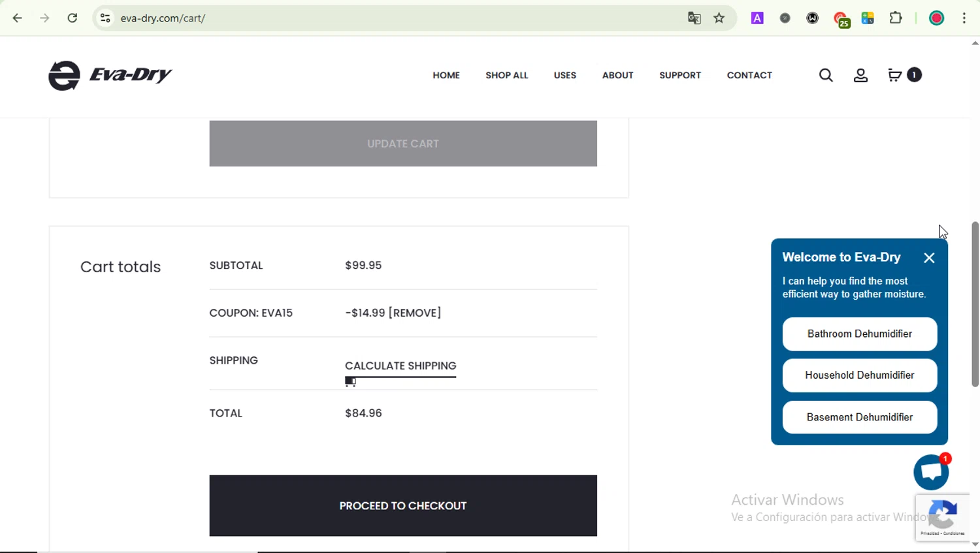The width and height of the screenshot is (980, 553).
Task: Open SUPPORT menu item
Action: (680, 75)
